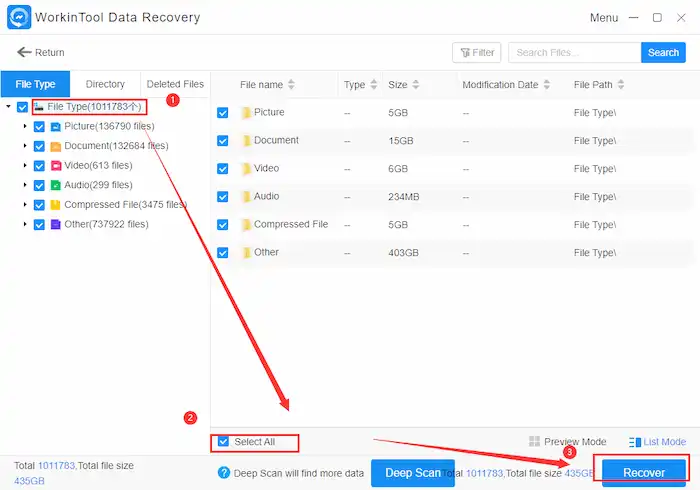This screenshot has height=490, width=700.
Task: Click the Audio folder icon in list
Action: coord(246,196)
